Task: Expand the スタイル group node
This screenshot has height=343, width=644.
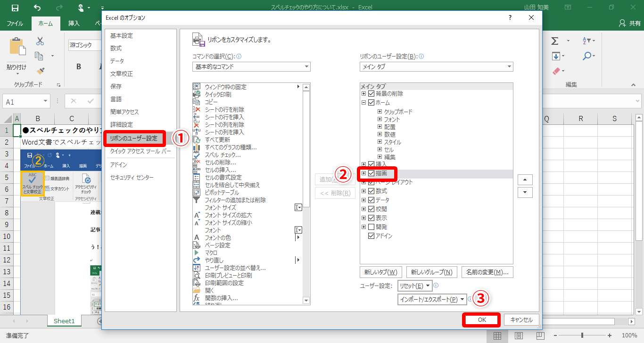Action: pyautogui.click(x=380, y=142)
